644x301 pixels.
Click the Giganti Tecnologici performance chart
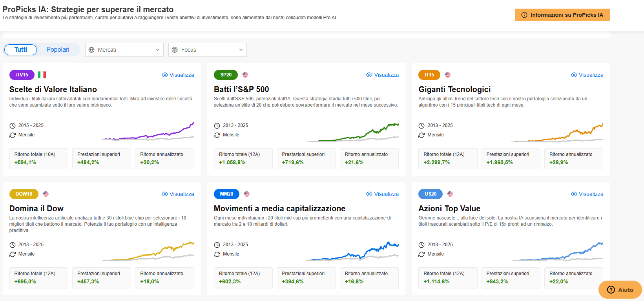(x=557, y=133)
